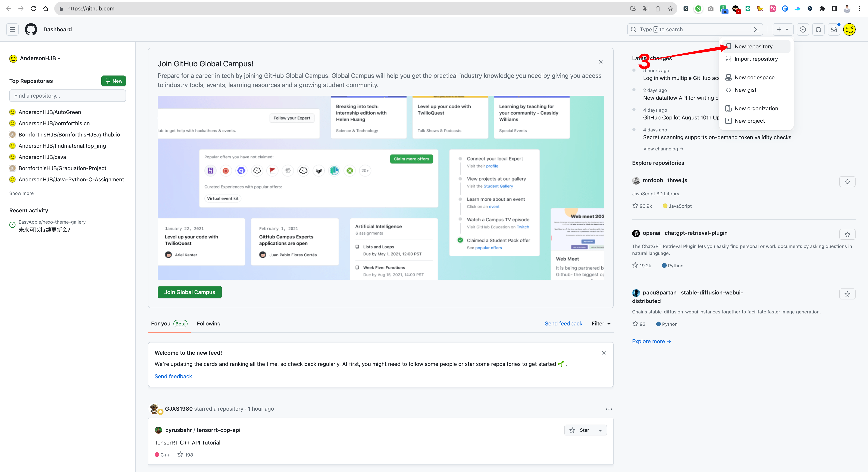Open the user avatar menu
Screen dimensions: 868x472
tap(849, 29)
